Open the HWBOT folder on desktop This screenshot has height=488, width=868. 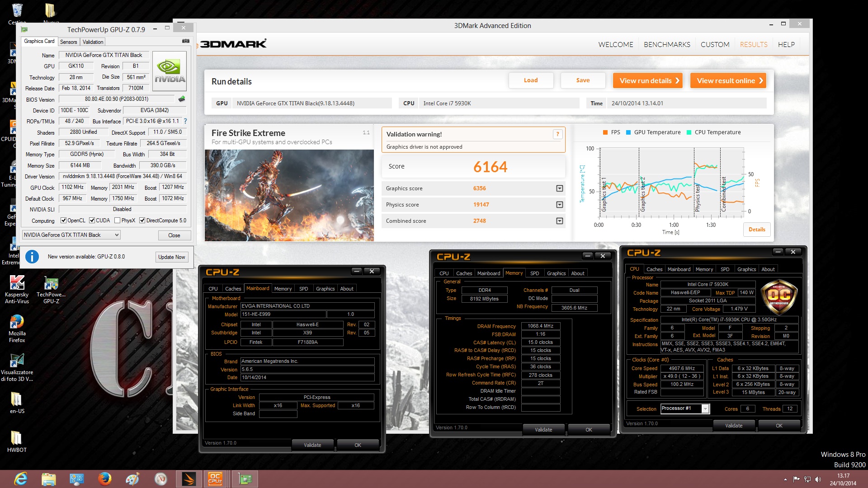pos(17,441)
